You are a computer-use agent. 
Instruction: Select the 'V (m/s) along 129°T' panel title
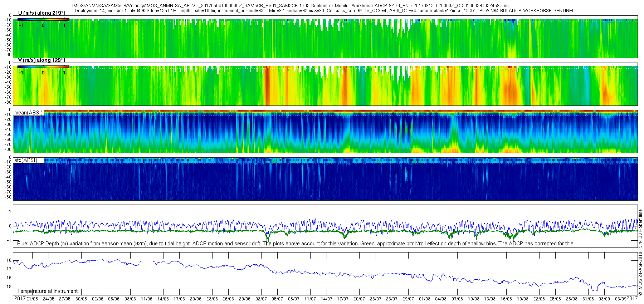[x=42, y=60]
